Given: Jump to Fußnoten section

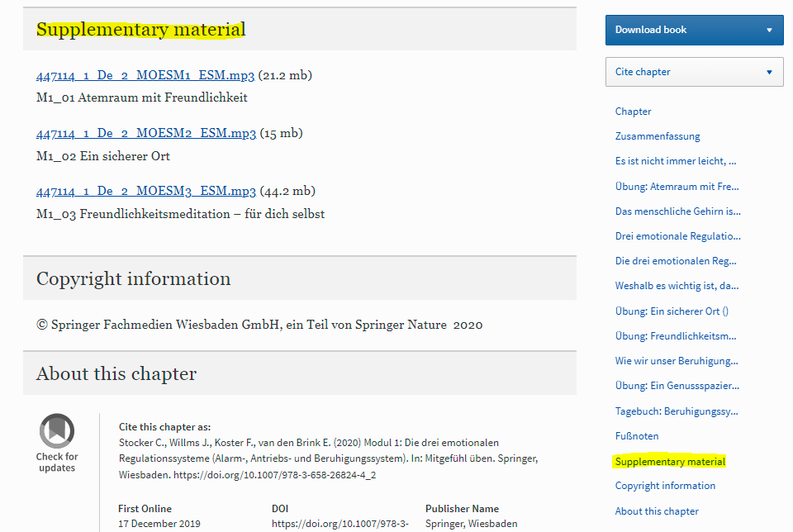Looking at the screenshot, I should (637, 436).
